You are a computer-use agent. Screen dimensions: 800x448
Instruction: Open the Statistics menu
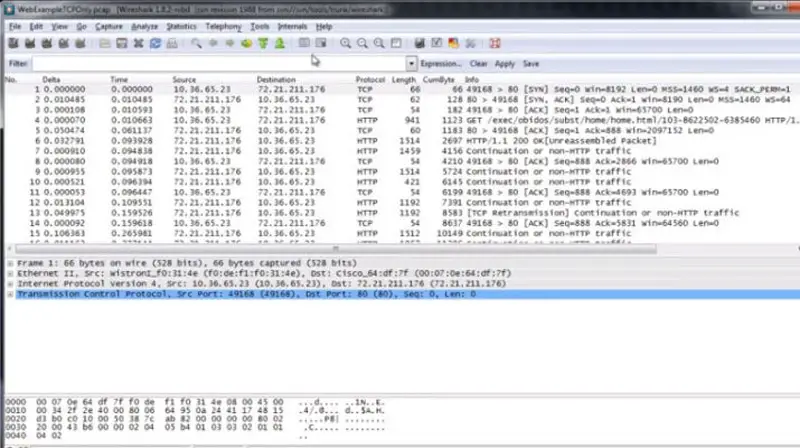pos(181,27)
